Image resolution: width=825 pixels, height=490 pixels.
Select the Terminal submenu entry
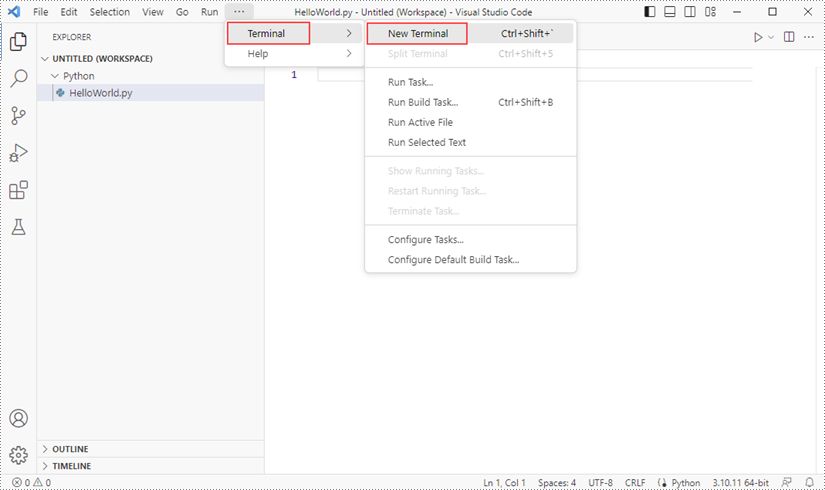(295, 34)
